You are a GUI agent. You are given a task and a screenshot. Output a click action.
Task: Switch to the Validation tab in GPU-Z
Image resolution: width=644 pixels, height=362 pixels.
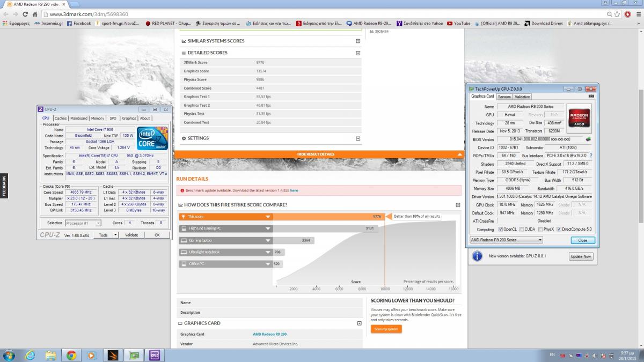click(x=522, y=97)
